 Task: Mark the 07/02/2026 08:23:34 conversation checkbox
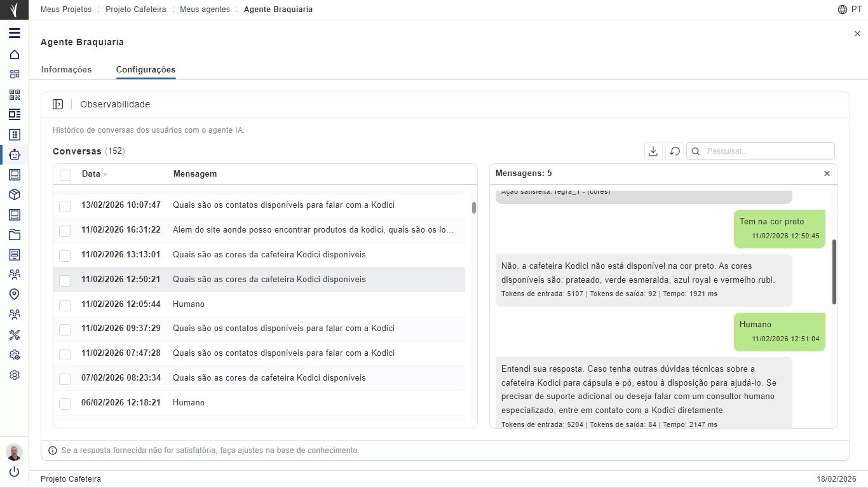pos(65,379)
